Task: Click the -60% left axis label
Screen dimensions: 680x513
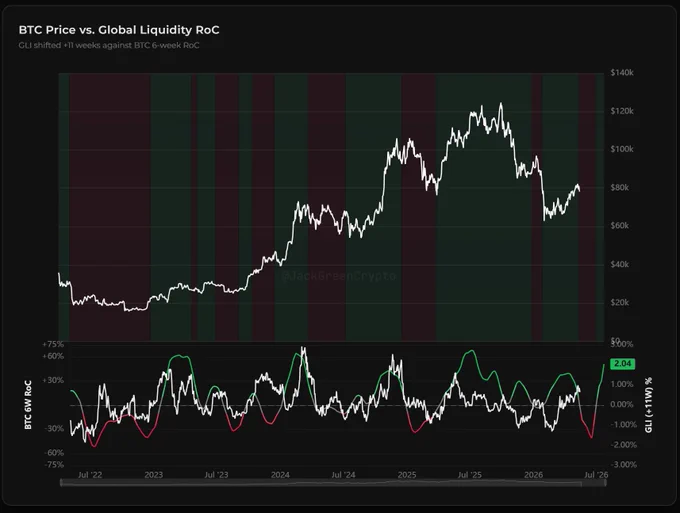Action: (x=54, y=452)
